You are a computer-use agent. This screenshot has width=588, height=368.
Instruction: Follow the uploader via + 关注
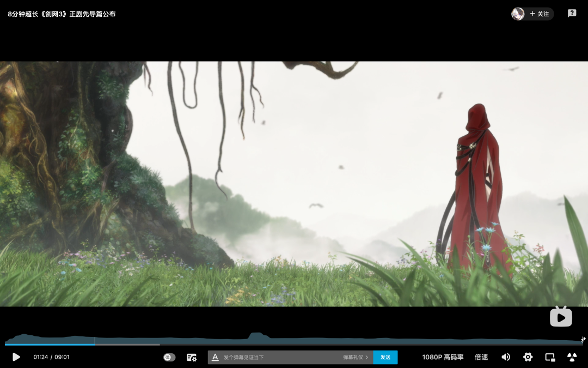539,14
